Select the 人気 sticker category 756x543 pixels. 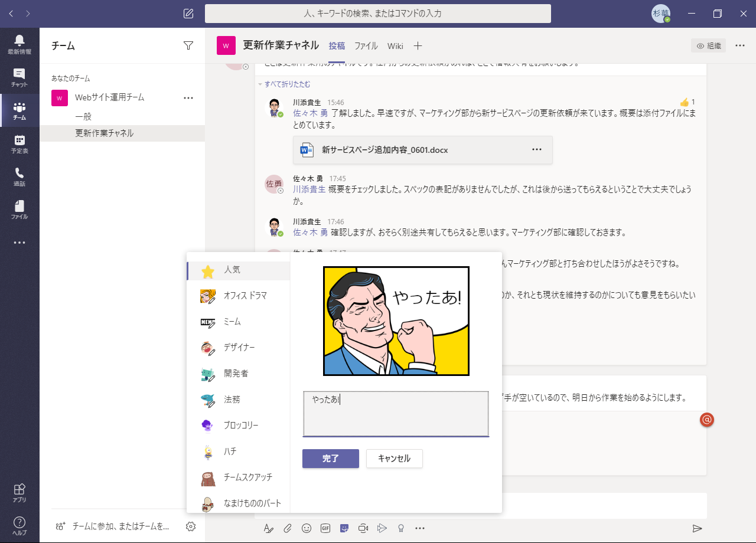click(239, 270)
